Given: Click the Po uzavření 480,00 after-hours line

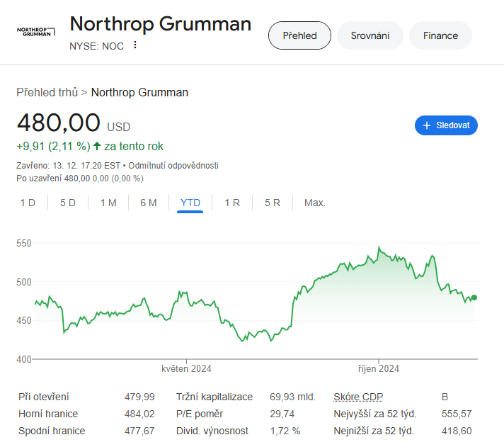Looking at the screenshot, I should coord(80,179).
